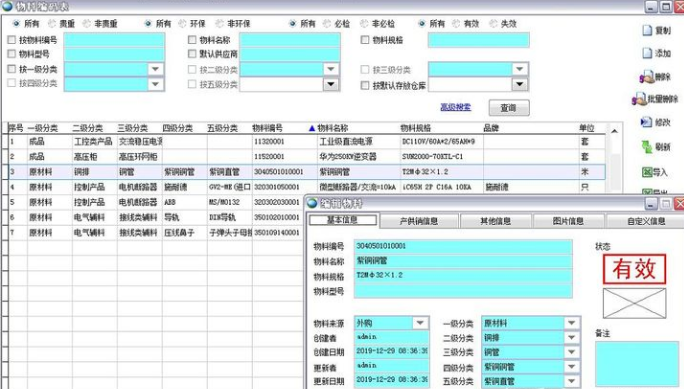Click the sort arrow on the 物料名称 column

click(311, 128)
